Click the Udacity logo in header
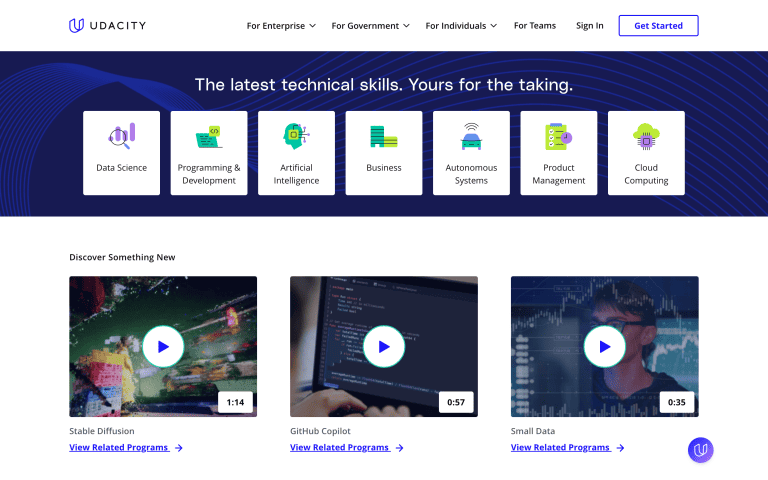 (107, 25)
